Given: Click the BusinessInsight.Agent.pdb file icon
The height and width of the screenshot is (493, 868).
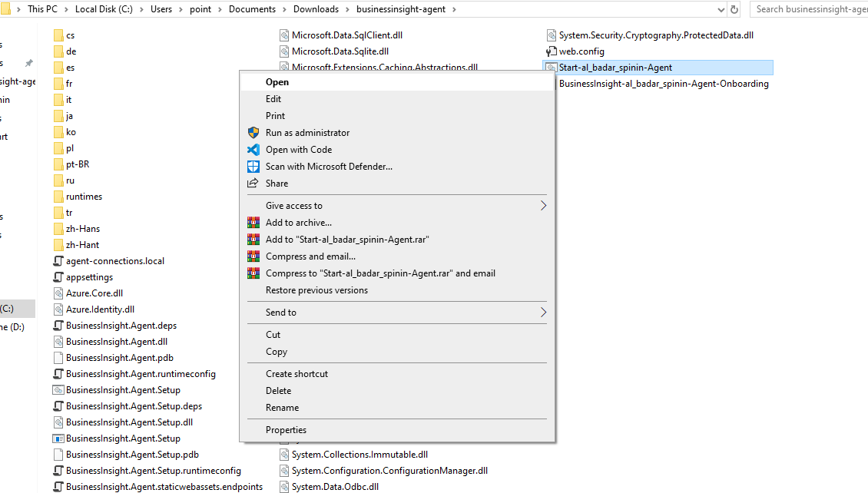Looking at the screenshot, I should point(58,358).
